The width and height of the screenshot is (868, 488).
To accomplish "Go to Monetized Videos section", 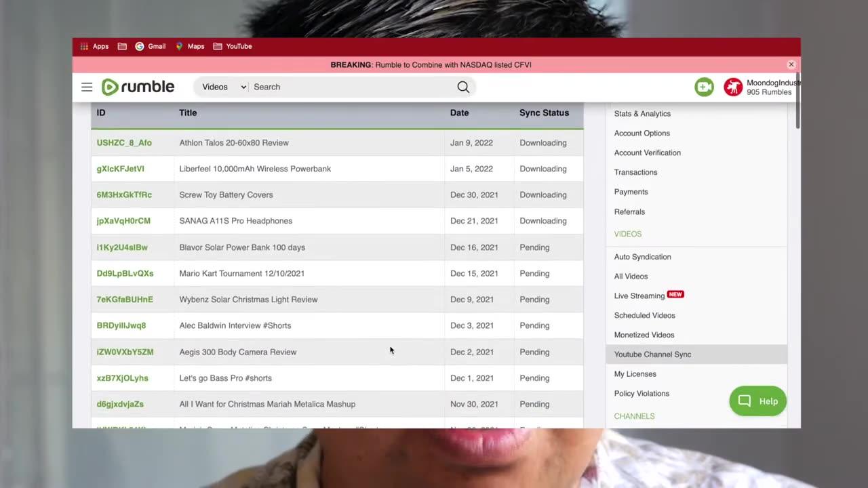I will (x=644, y=335).
